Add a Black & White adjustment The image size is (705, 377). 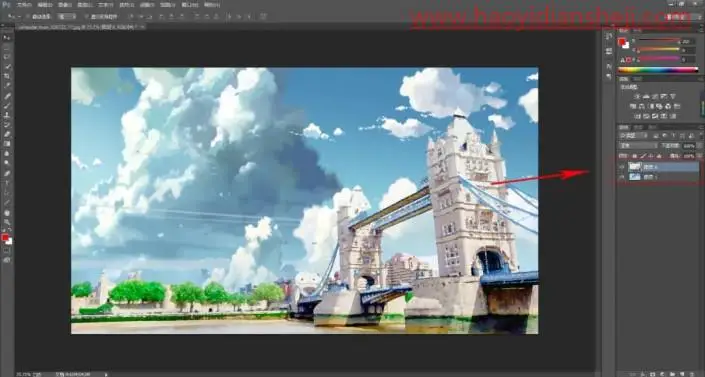(x=651, y=106)
